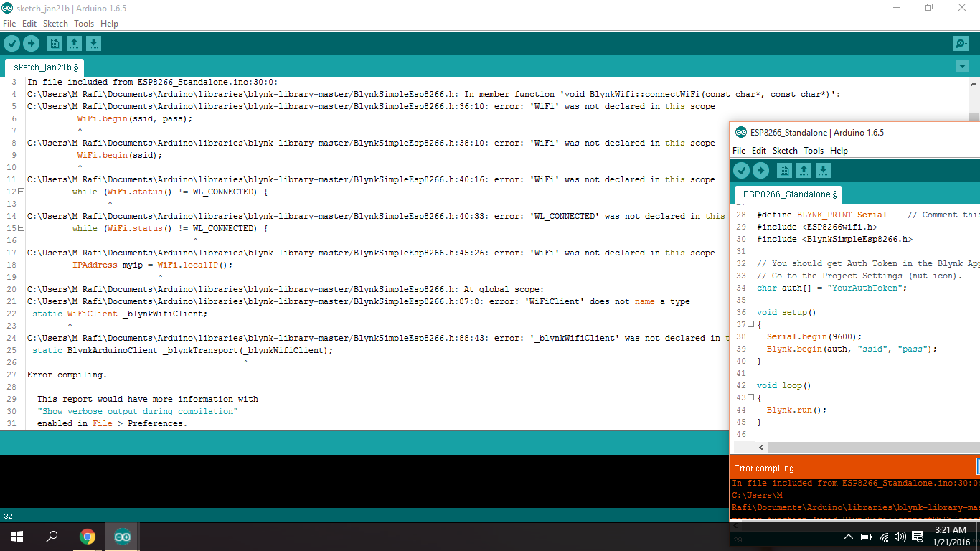Open taskbar clock showing 3:21 AM
Screen dimensions: 980x551
tap(951, 537)
